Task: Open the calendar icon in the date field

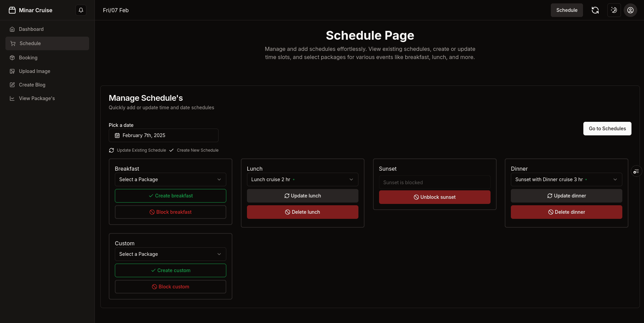Action: 117,135
